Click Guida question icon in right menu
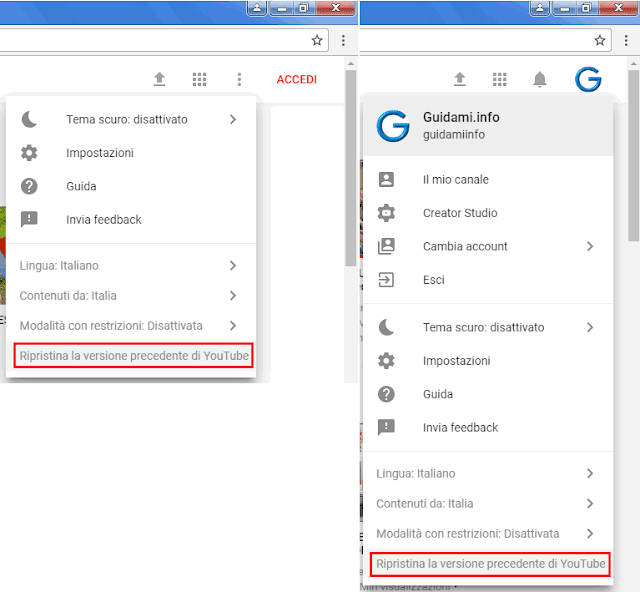 tap(386, 394)
